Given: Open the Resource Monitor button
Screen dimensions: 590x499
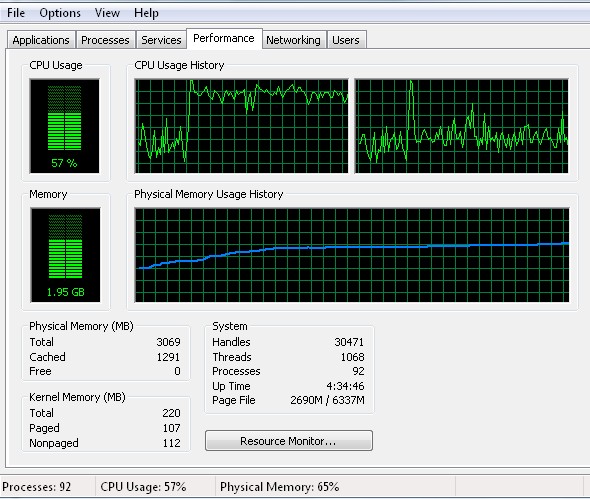Looking at the screenshot, I should pyautogui.click(x=289, y=441).
